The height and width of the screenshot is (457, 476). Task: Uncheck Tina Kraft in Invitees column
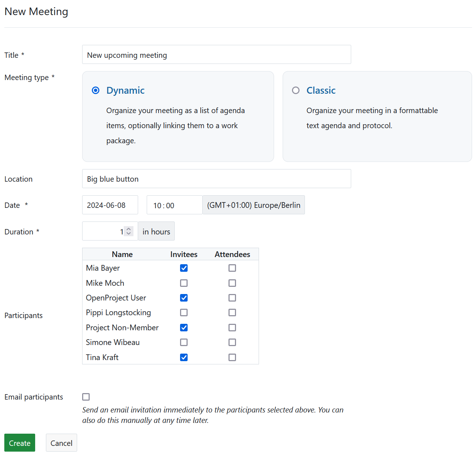click(x=184, y=358)
